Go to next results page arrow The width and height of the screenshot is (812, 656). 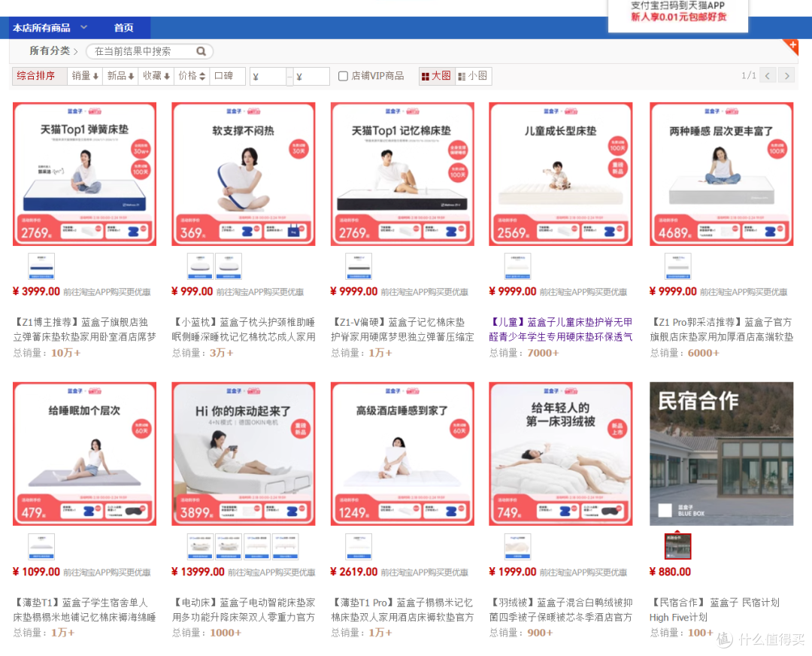786,76
